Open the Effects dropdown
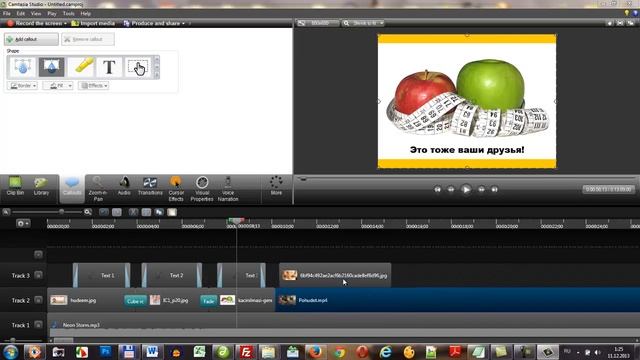640x360 pixels. tap(93, 86)
